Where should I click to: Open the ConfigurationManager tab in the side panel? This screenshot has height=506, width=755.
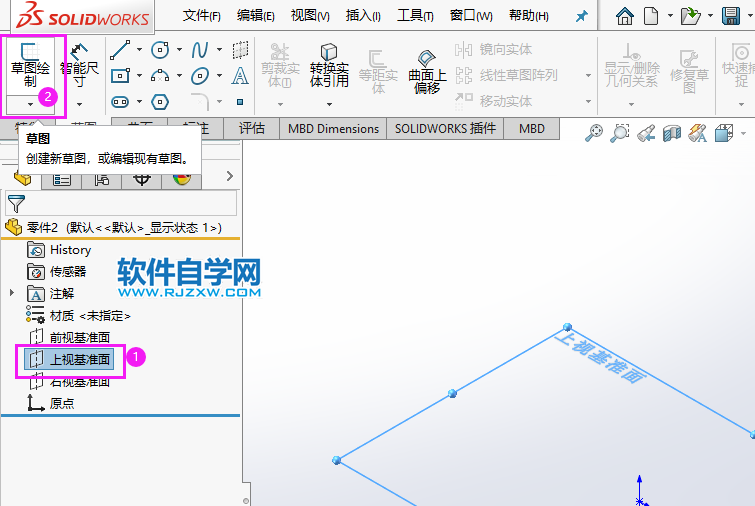(x=102, y=180)
